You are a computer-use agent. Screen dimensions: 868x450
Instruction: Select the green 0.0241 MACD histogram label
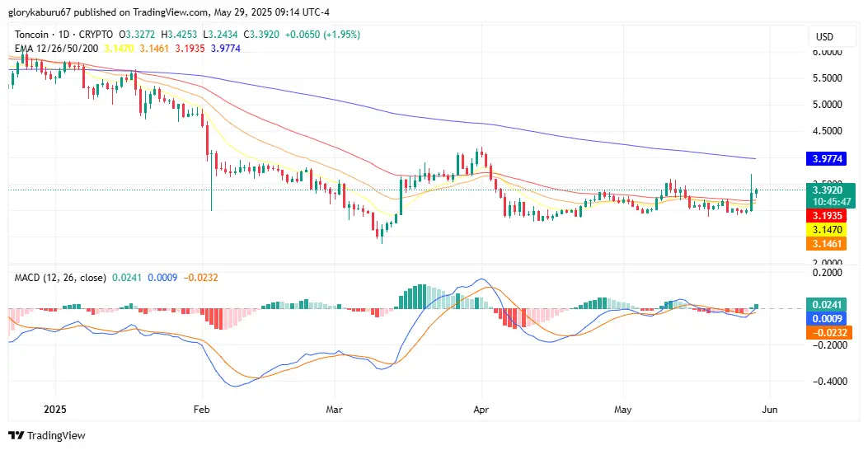click(x=827, y=304)
